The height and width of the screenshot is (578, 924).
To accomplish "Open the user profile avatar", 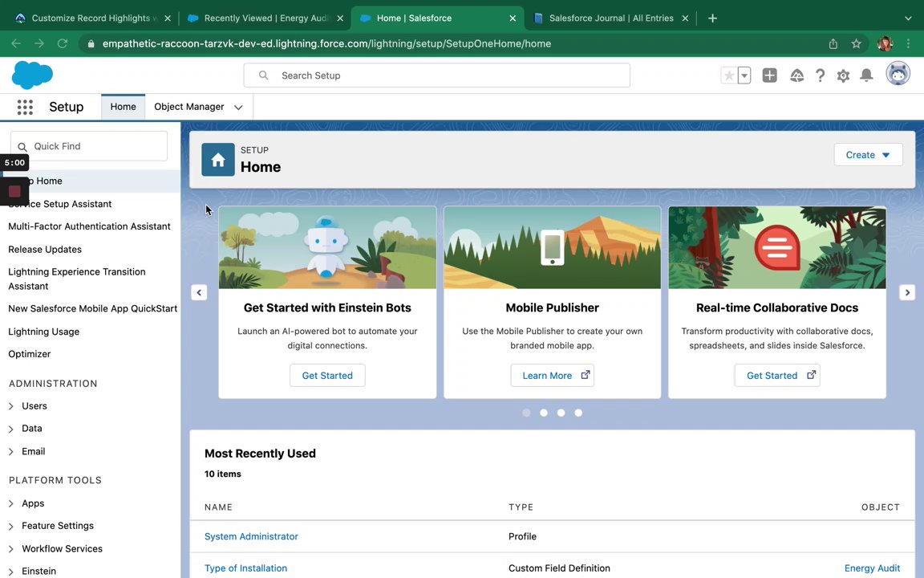I will click(x=898, y=75).
